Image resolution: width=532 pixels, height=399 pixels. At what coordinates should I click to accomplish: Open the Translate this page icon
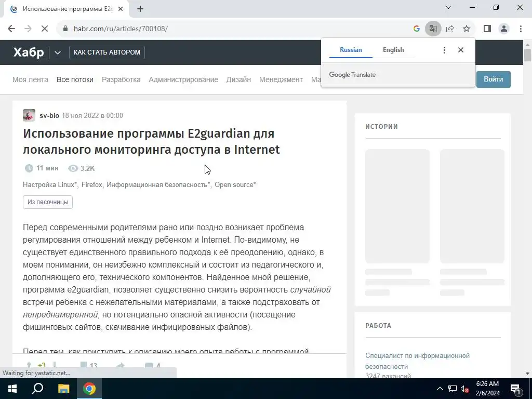coord(433,29)
